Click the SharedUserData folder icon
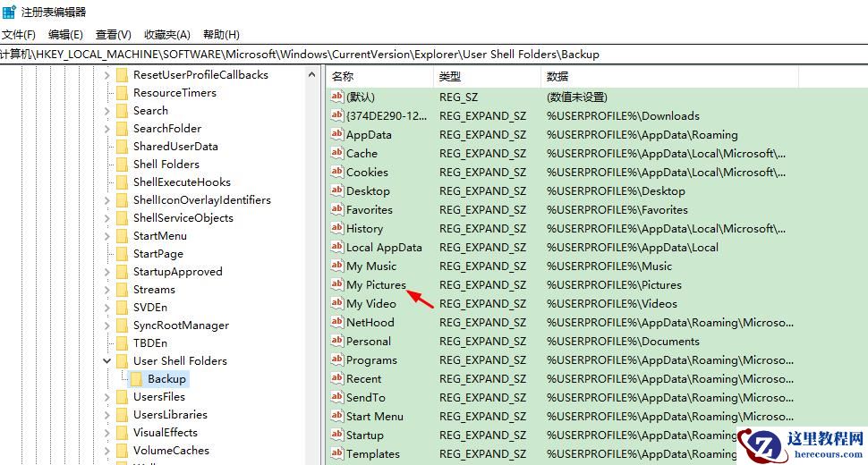Viewport: 868px width, 465px height. point(123,147)
